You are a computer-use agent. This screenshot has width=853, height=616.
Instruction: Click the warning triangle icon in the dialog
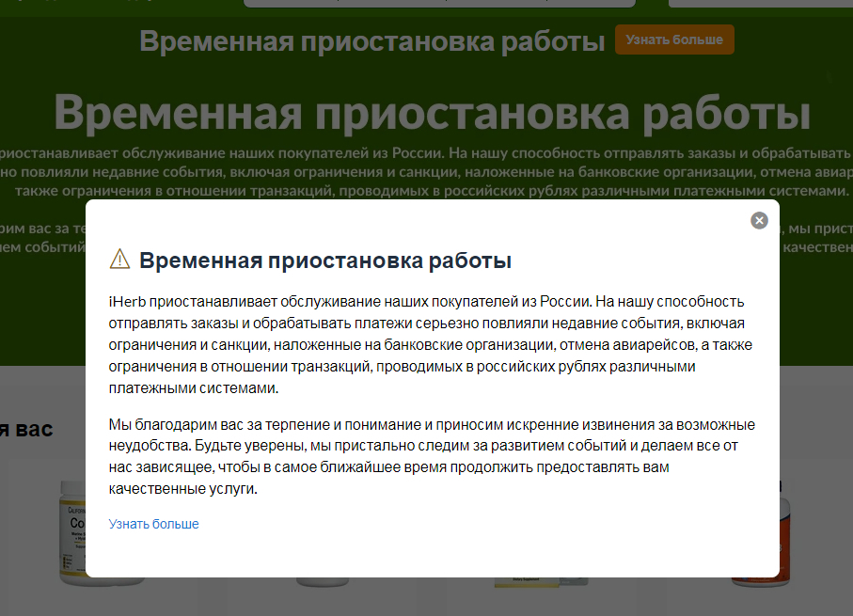(x=119, y=259)
